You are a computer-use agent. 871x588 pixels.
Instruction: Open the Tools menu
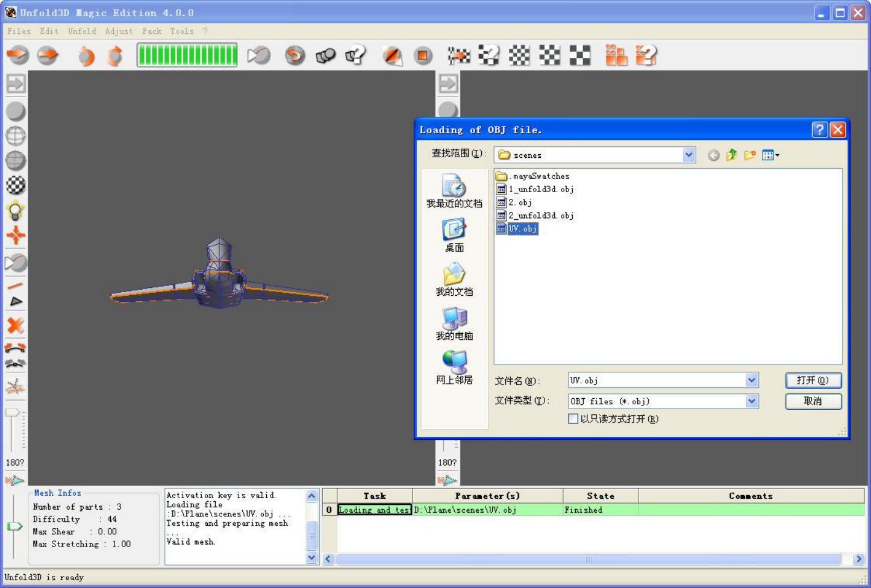tap(181, 31)
